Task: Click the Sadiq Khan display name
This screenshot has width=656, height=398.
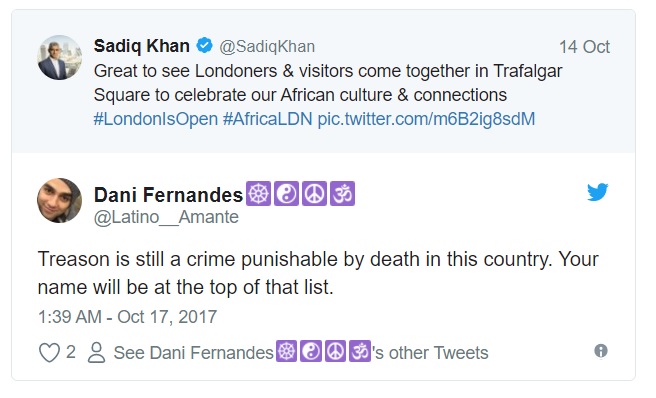Action: coord(141,46)
